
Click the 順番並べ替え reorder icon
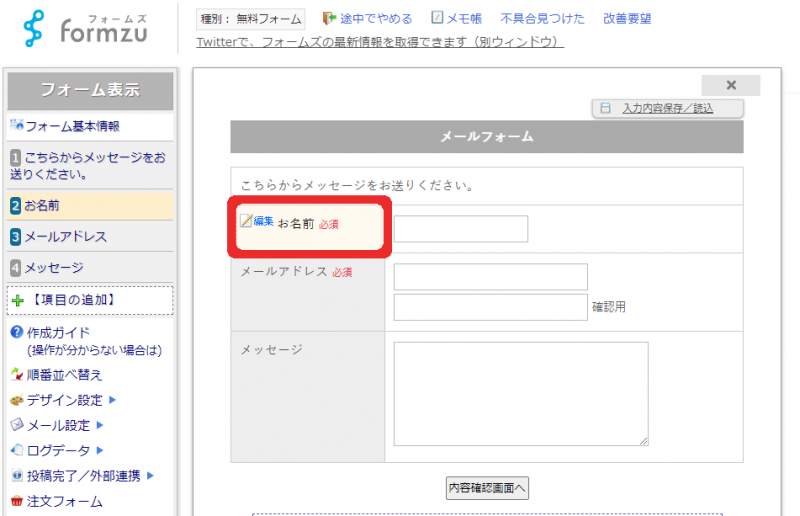point(16,375)
